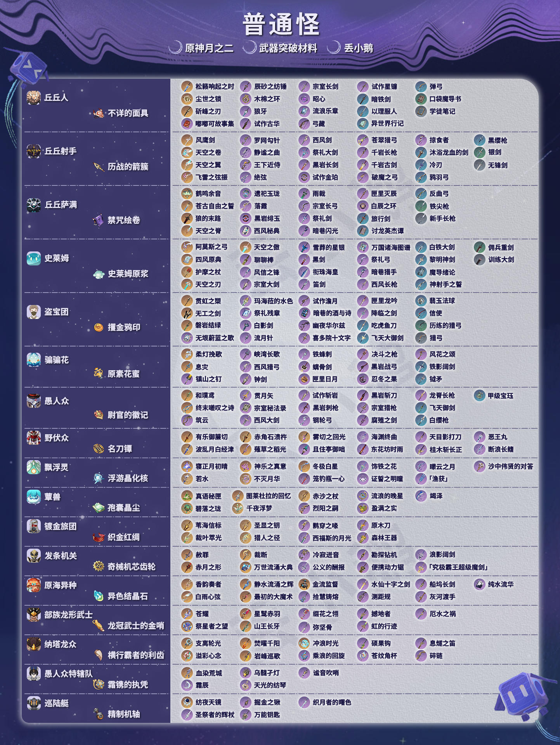Select the weapon name 「渔获」

point(438,479)
